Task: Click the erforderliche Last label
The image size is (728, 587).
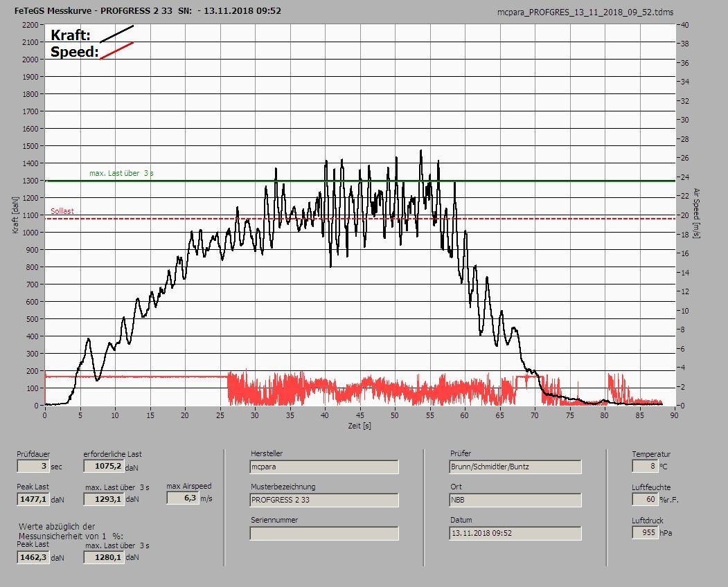Action: (x=112, y=454)
